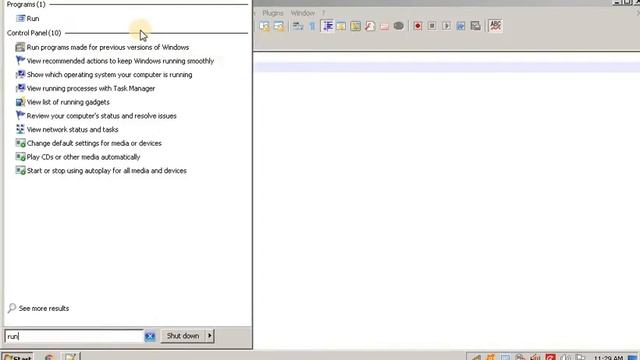640x360 pixels.
Task: Click the Start button on the taskbar
Action: [17, 356]
